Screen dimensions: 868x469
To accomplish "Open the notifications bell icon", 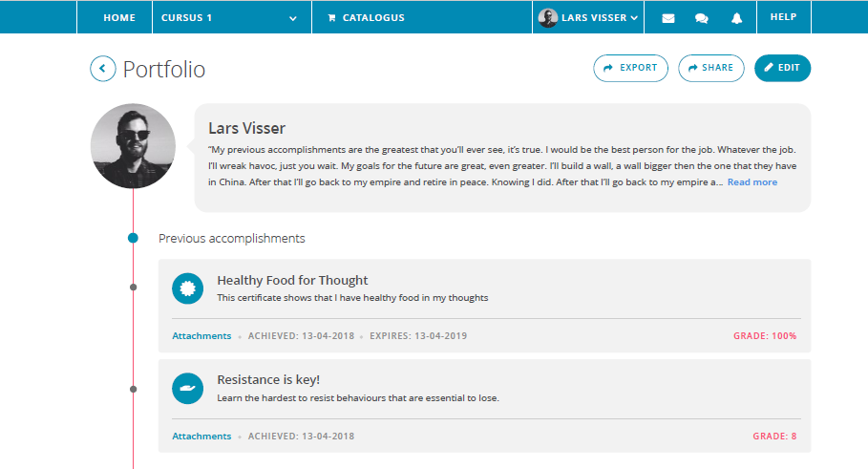I will point(736,18).
